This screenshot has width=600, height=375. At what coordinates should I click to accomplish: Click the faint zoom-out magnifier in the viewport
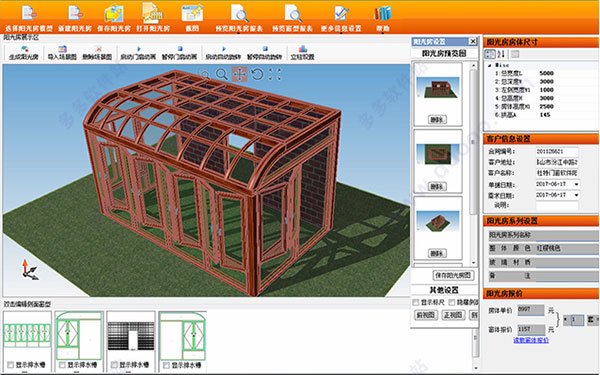205,74
